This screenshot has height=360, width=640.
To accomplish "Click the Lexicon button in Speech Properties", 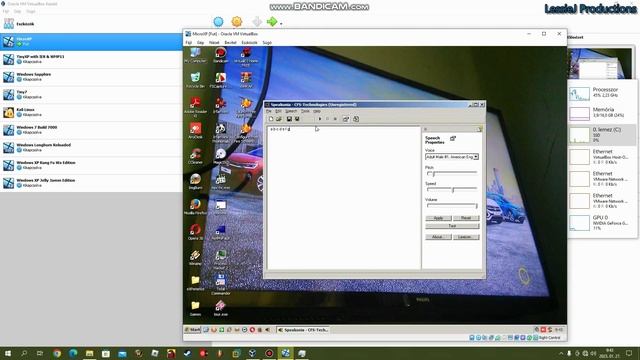I will (x=466, y=237).
